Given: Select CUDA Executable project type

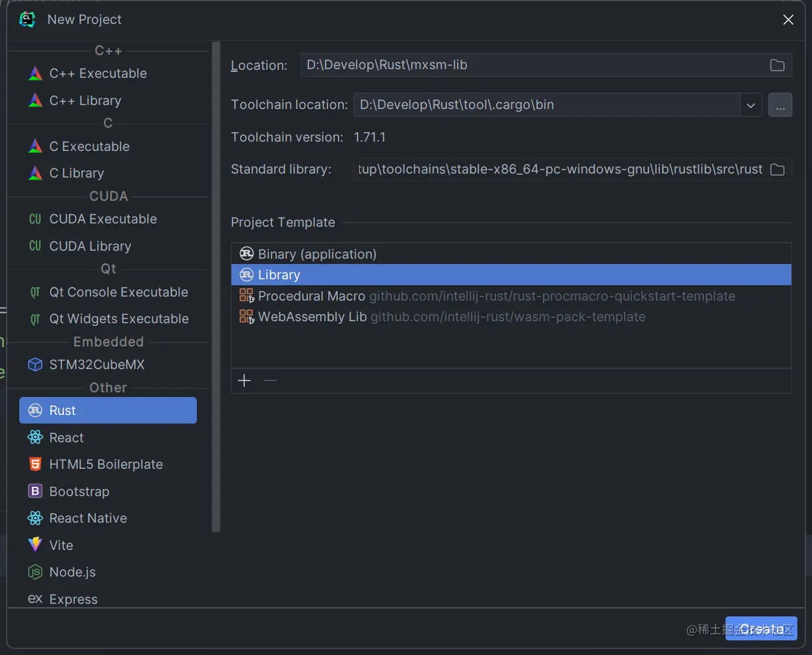Looking at the screenshot, I should point(108,219).
